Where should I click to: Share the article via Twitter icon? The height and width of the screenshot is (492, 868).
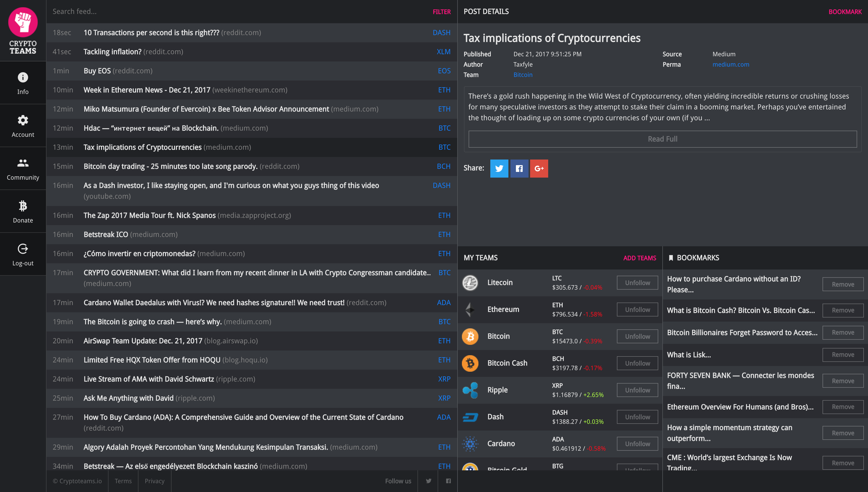click(499, 168)
